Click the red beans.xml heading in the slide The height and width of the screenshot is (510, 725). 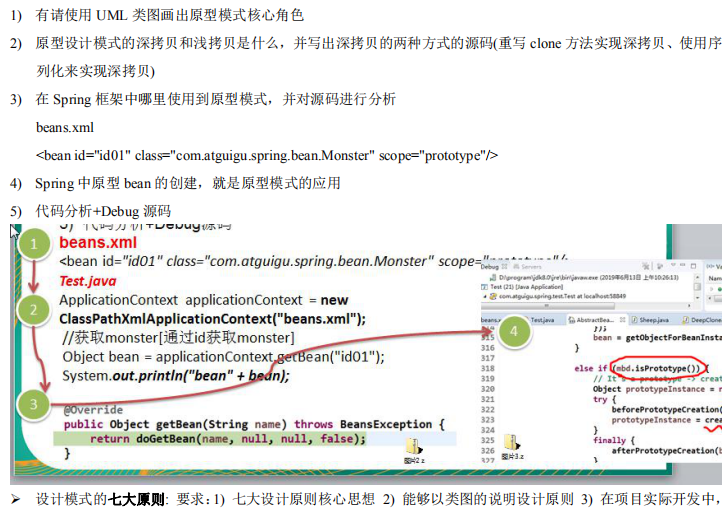tap(98, 242)
